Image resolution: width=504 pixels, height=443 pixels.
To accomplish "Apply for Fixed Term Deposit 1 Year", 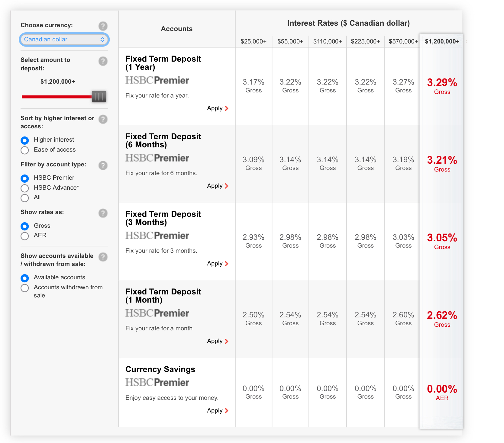I will 218,108.
